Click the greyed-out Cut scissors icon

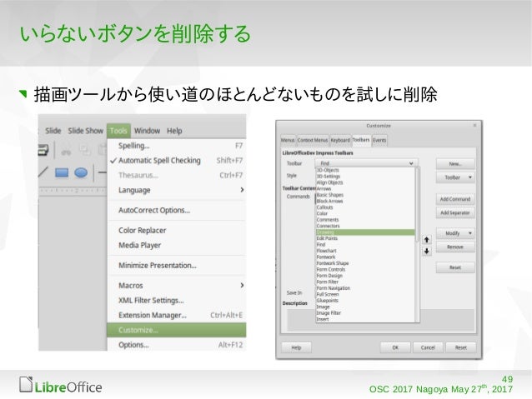coord(66,152)
